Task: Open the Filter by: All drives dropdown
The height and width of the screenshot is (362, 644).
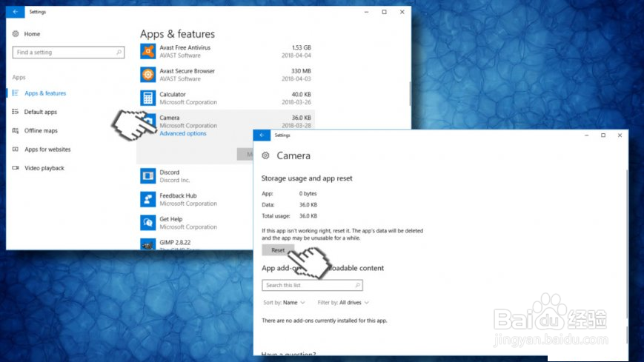Action: point(343,303)
